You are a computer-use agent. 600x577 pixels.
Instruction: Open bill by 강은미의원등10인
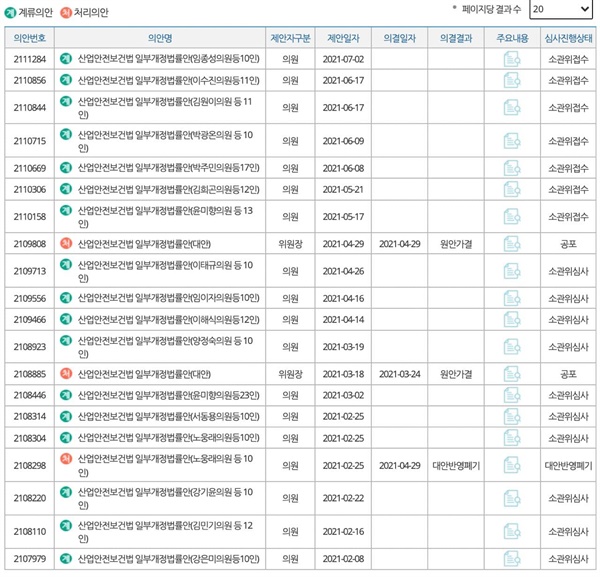point(168,559)
